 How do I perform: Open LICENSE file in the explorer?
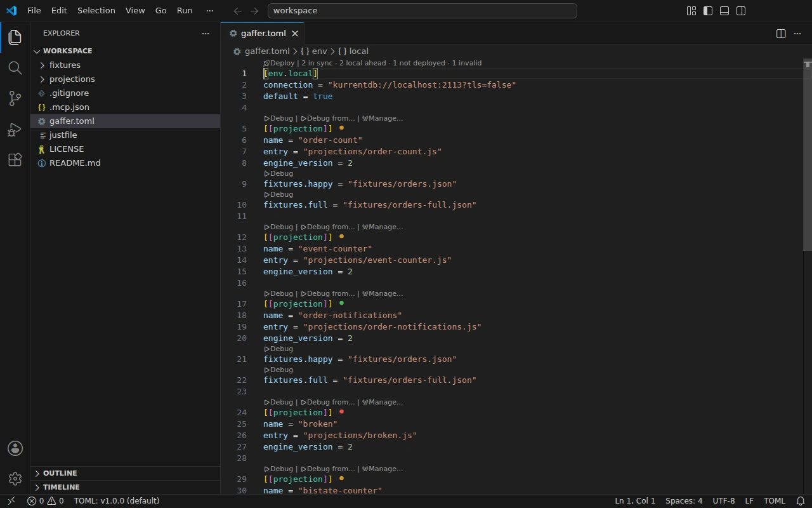(126, 149)
